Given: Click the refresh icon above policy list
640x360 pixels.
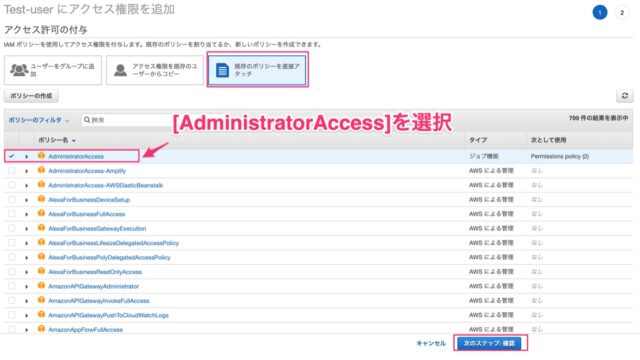Looking at the screenshot, I should tap(624, 96).
